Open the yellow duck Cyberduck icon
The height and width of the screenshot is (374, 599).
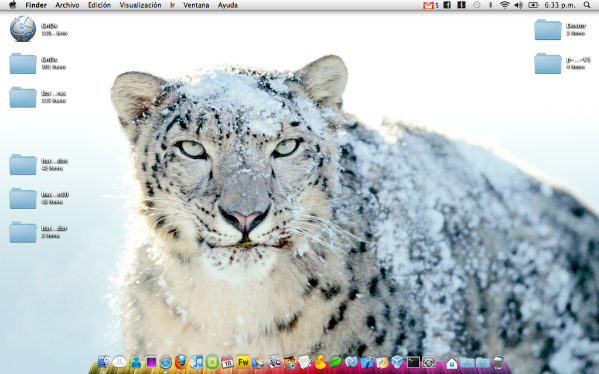tap(320, 362)
